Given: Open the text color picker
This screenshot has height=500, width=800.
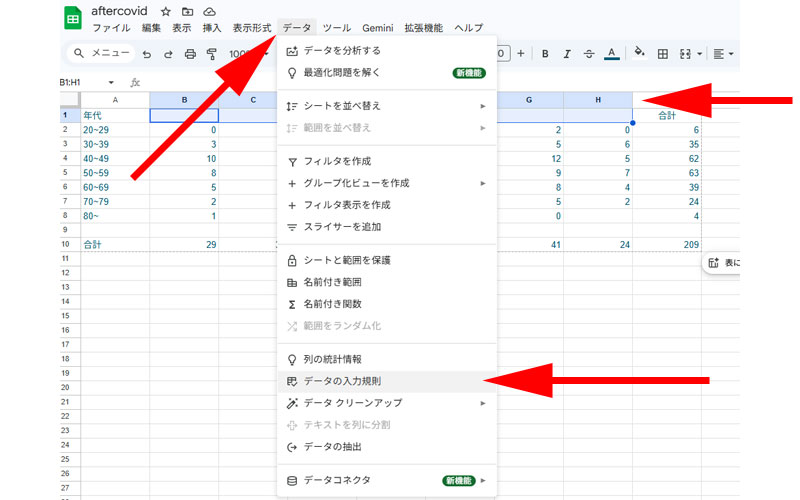Looking at the screenshot, I should (x=611, y=54).
